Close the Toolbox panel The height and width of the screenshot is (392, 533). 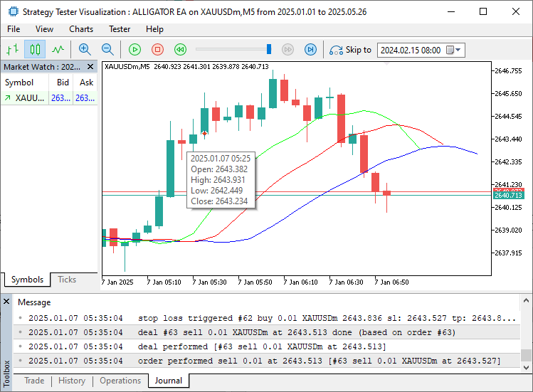coord(6,302)
